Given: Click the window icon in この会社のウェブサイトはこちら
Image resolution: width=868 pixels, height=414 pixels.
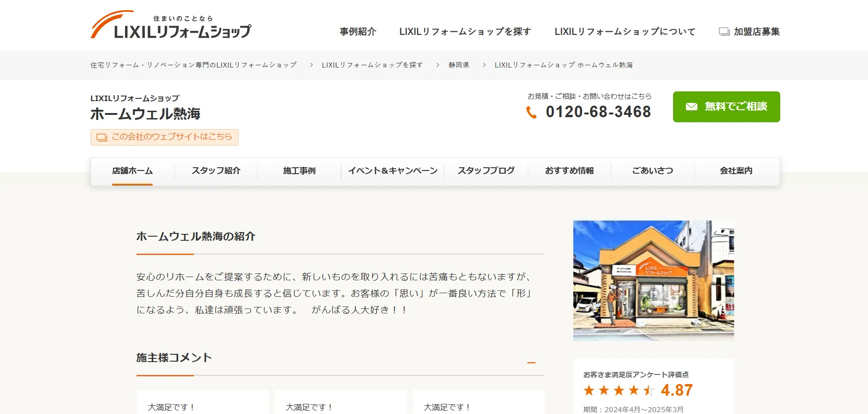Looking at the screenshot, I should point(102,137).
